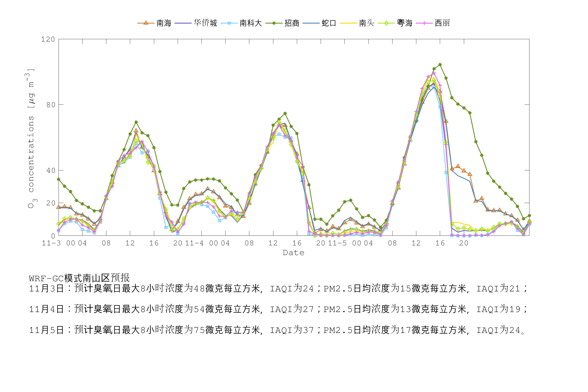Click the O3 concentrations y-axis title
The image size is (588, 392).
click(31, 139)
